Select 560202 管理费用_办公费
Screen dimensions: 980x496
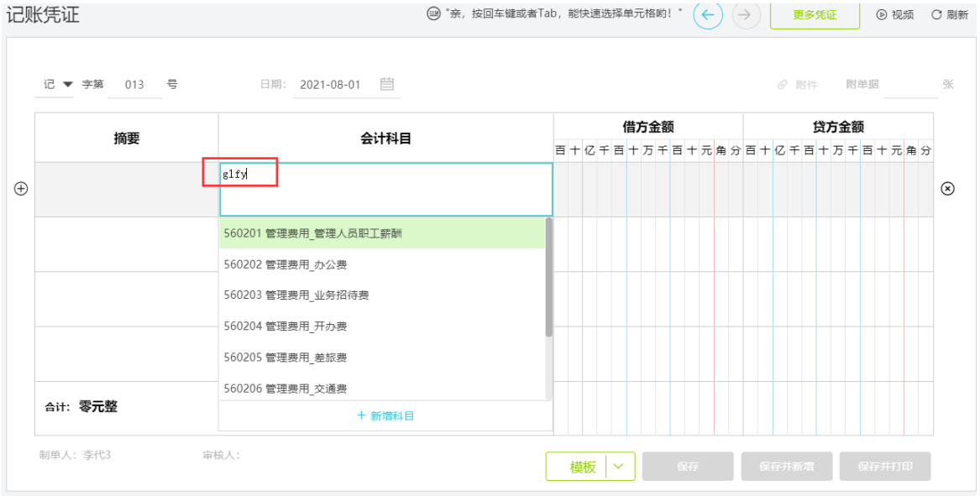pyautogui.click(x=382, y=264)
